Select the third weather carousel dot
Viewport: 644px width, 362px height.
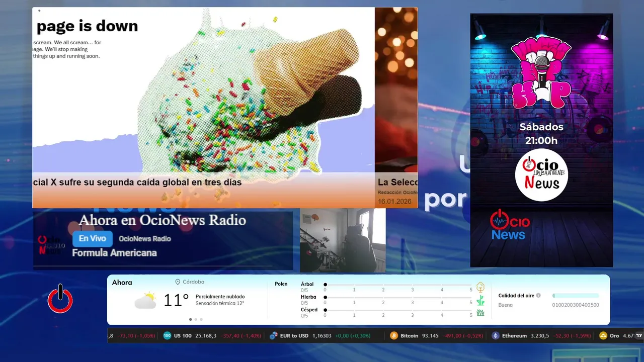tap(201, 319)
